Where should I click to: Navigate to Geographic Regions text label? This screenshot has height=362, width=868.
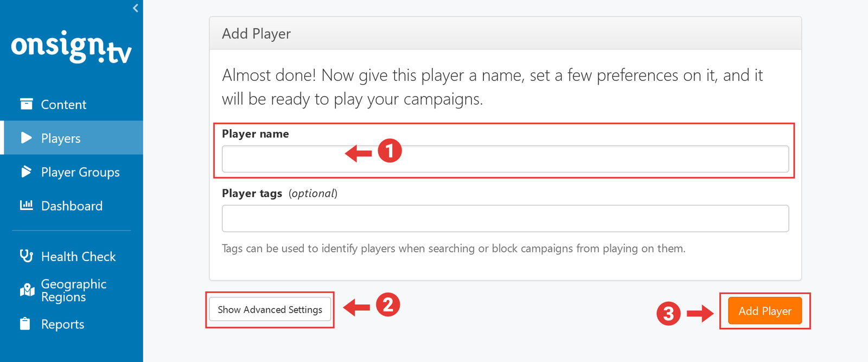tap(73, 290)
